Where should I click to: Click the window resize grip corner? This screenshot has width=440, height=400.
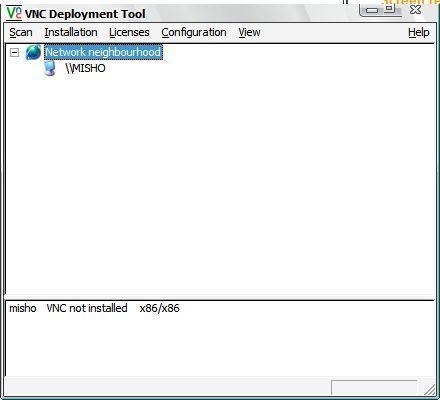point(430,389)
